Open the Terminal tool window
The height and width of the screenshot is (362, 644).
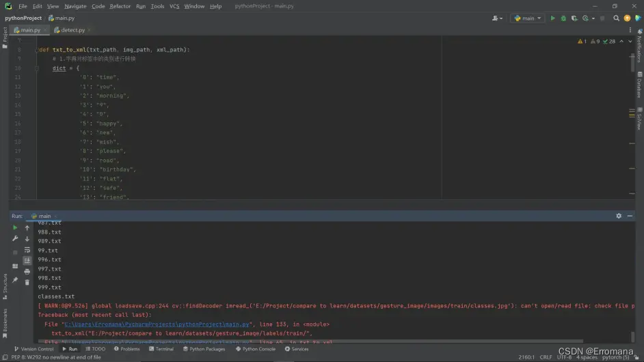point(161,349)
